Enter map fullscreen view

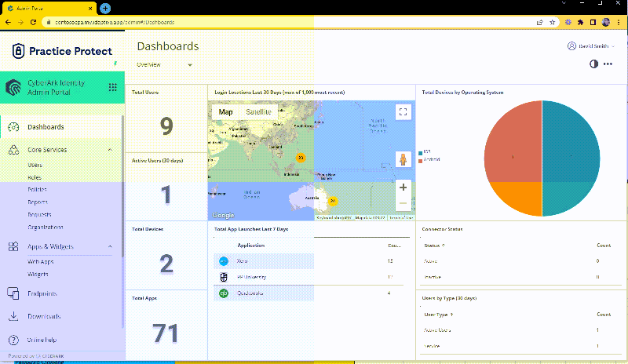pos(403,111)
